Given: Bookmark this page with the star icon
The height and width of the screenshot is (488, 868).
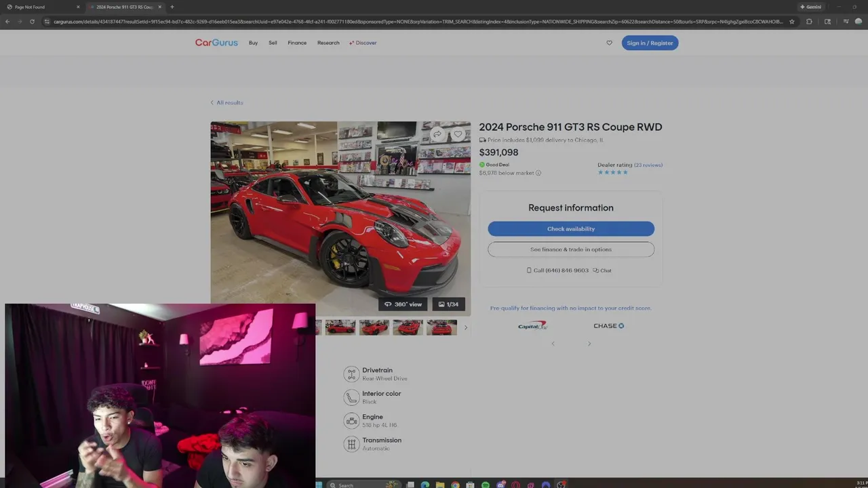Looking at the screenshot, I should [791, 22].
